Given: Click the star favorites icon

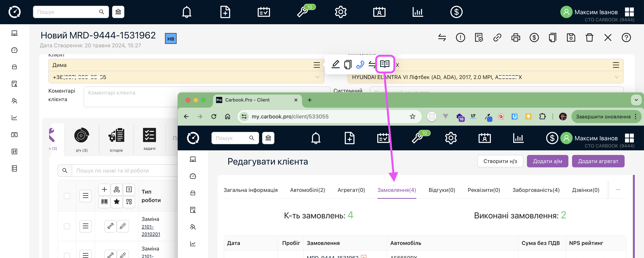Looking at the screenshot, I should coord(116,202).
